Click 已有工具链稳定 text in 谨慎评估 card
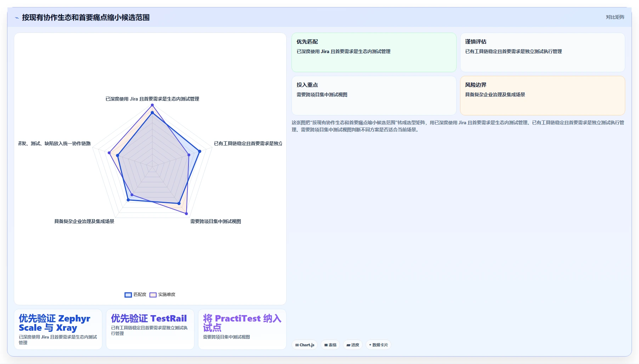639x364 pixels. [481, 51]
